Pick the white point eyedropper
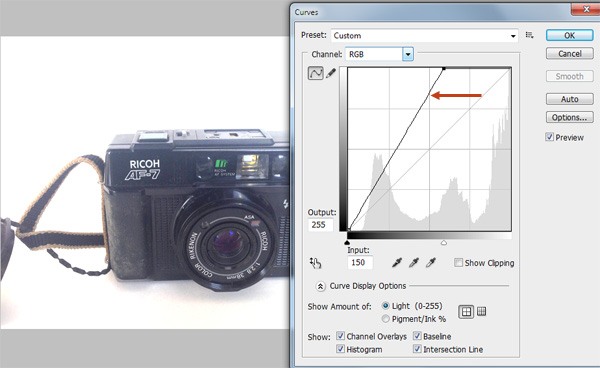The image size is (600, 368). 431,262
